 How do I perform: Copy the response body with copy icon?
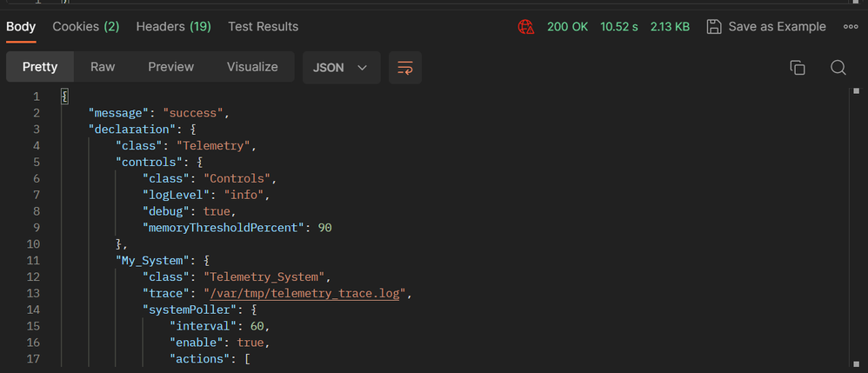(x=797, y=68)
